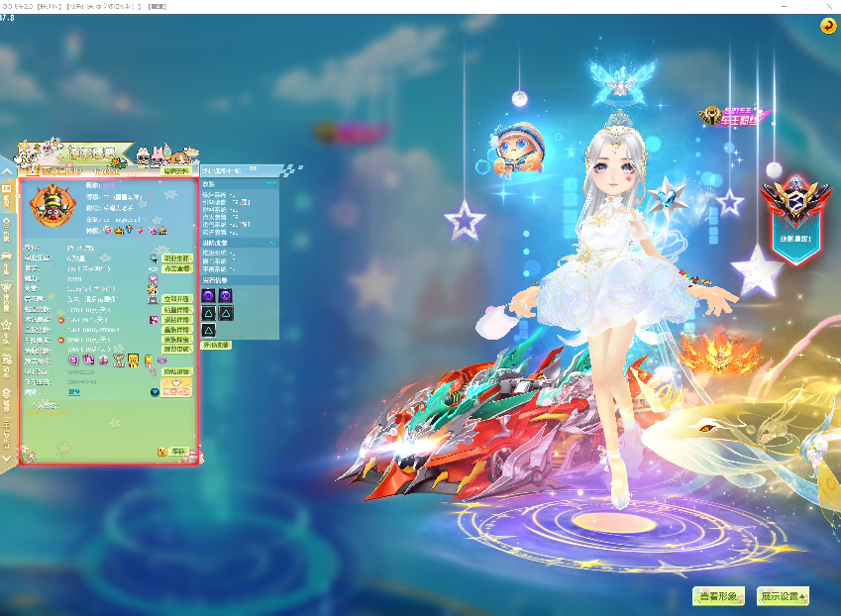Collapse the sidebar using the top up chevron
Image resolution: width=841 pixels, height=616 pixels.
pyautogui.click(x=6, y=171)
